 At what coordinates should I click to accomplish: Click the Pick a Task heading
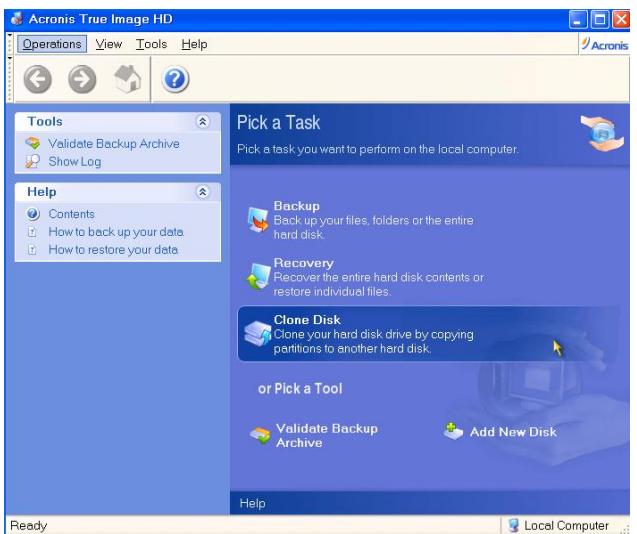pos(278,122)
